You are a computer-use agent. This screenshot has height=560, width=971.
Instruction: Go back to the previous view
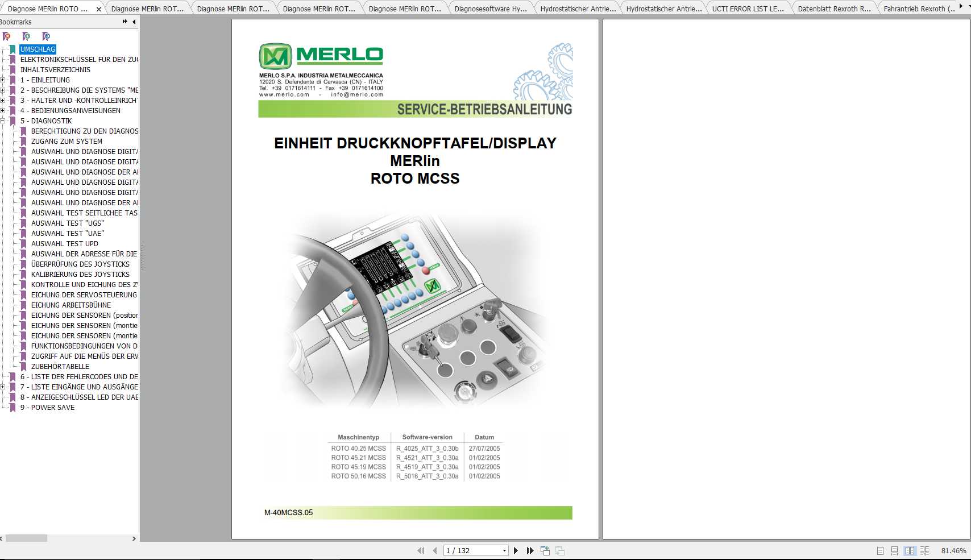(x=544, y=550)
